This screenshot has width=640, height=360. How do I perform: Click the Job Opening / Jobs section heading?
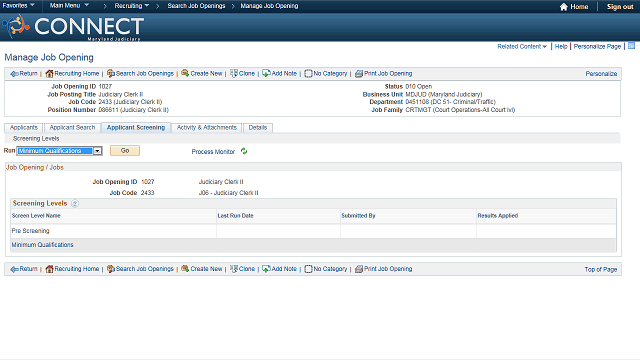(x=35, y=167)
